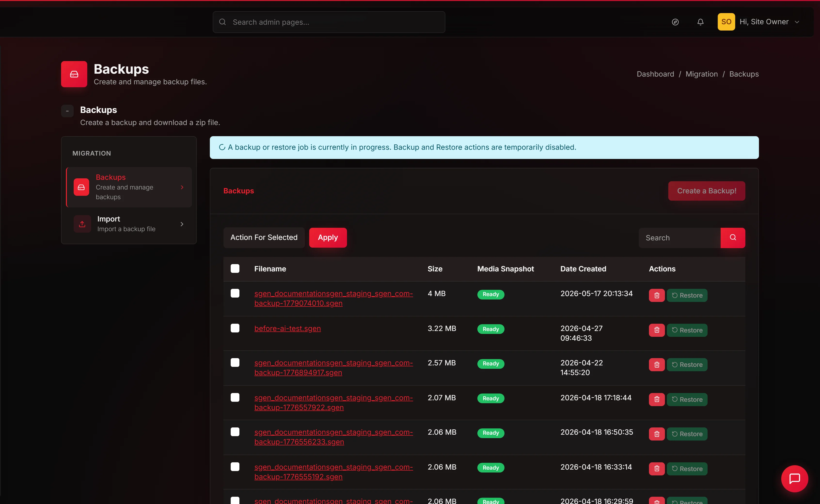Click the Size column header

click(435, 269)
